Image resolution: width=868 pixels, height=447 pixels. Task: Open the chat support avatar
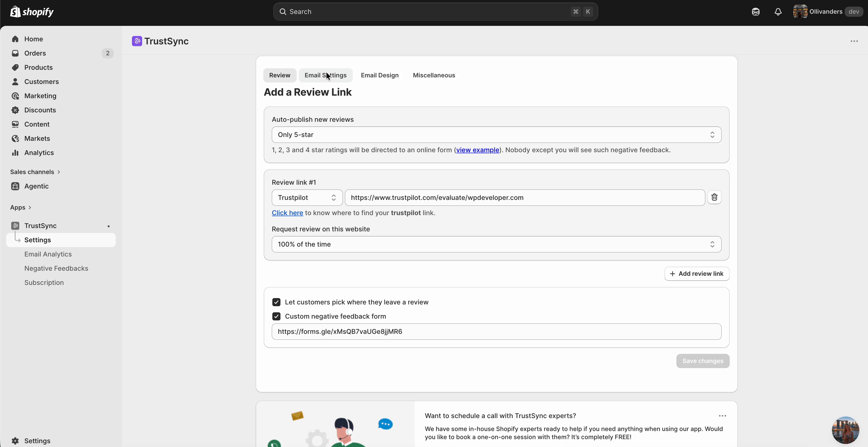[x=845, y=430]
